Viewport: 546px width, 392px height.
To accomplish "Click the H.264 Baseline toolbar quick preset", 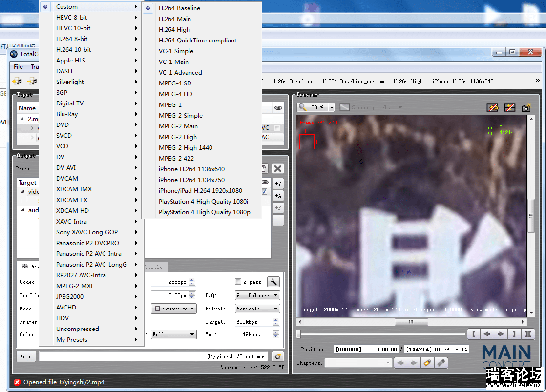I will [x=293, y=81].
